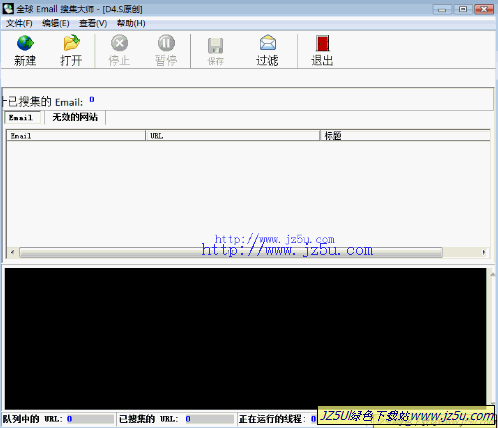Sort by the 标题 column header
The image size is (498, 428).
[x=405, y=136]
